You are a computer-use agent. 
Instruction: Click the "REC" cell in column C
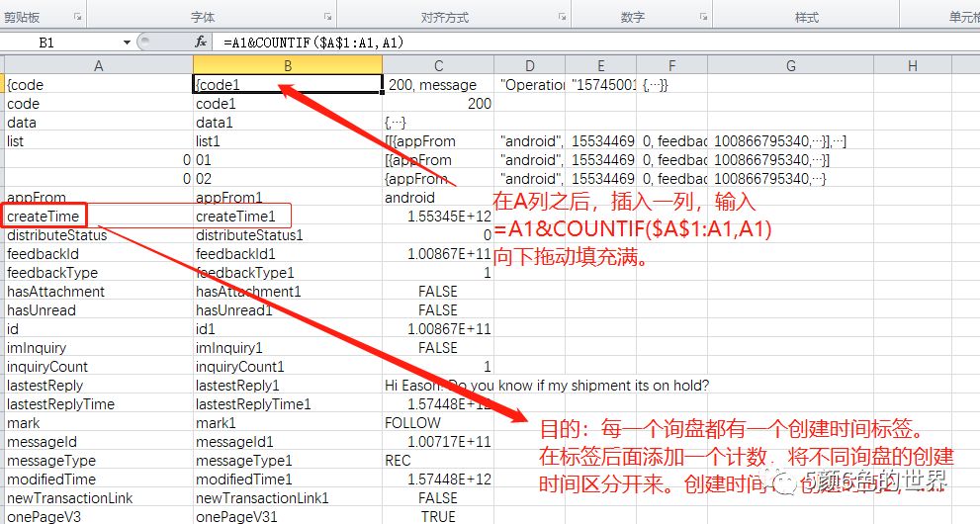438,460
